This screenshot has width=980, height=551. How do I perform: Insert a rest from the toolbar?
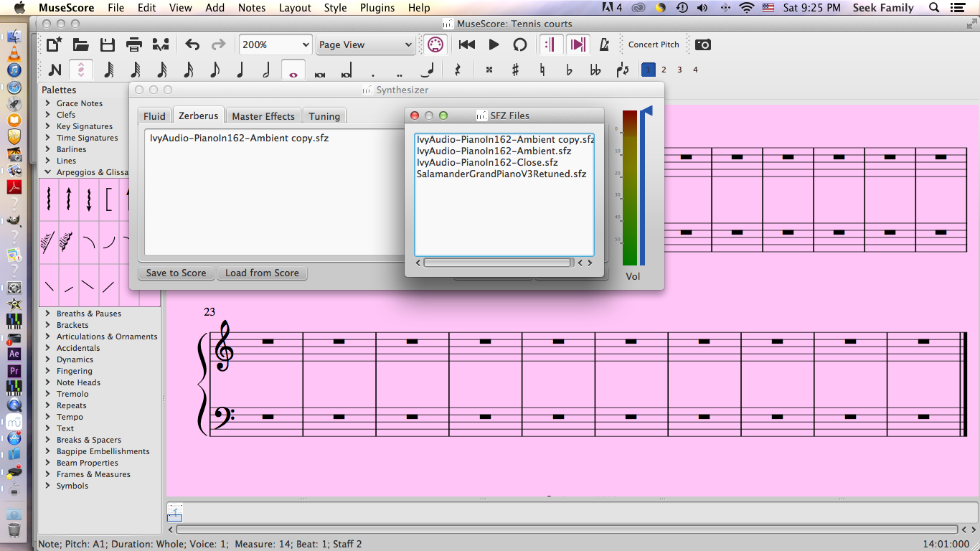[x=457, y=70]
